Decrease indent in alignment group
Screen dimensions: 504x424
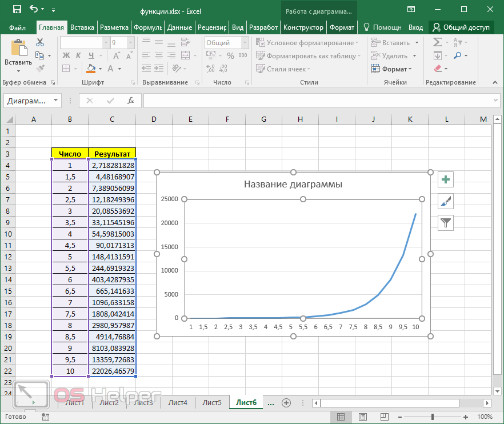pyautogui.click(x=146, y=69)
